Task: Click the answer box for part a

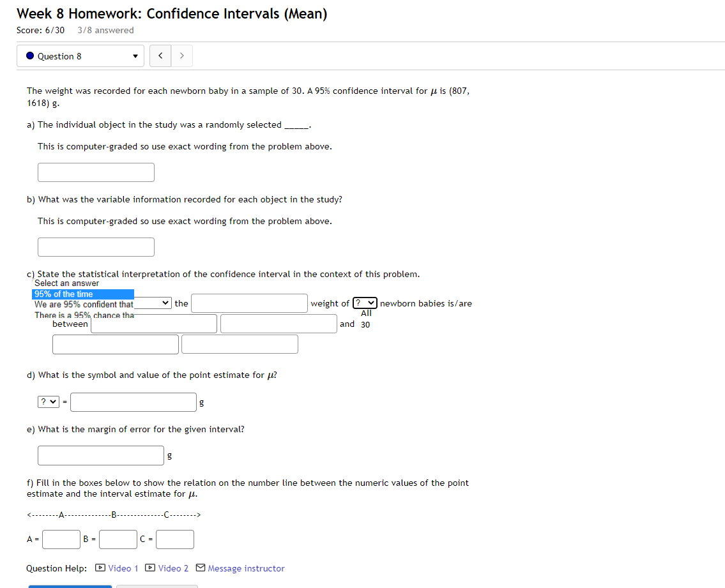Action: click(96, 172)
